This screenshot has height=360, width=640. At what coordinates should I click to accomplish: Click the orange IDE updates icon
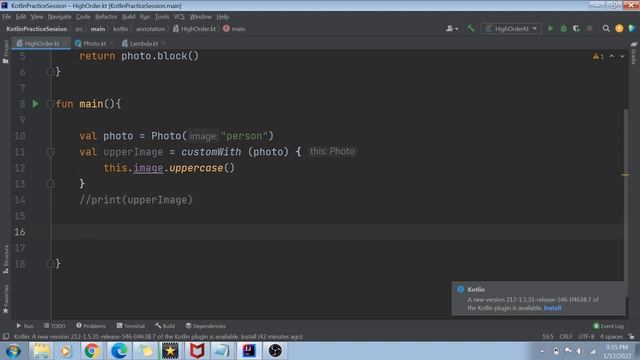[619, 29]
